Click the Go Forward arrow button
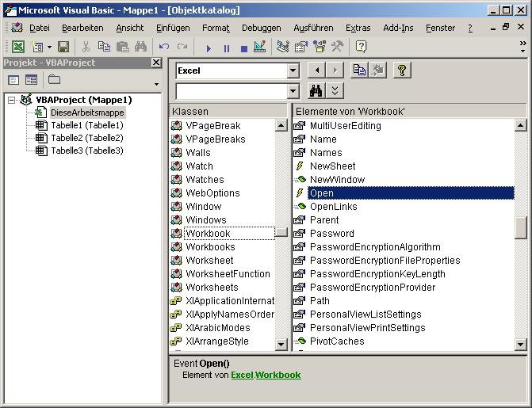 click(335, 71)
